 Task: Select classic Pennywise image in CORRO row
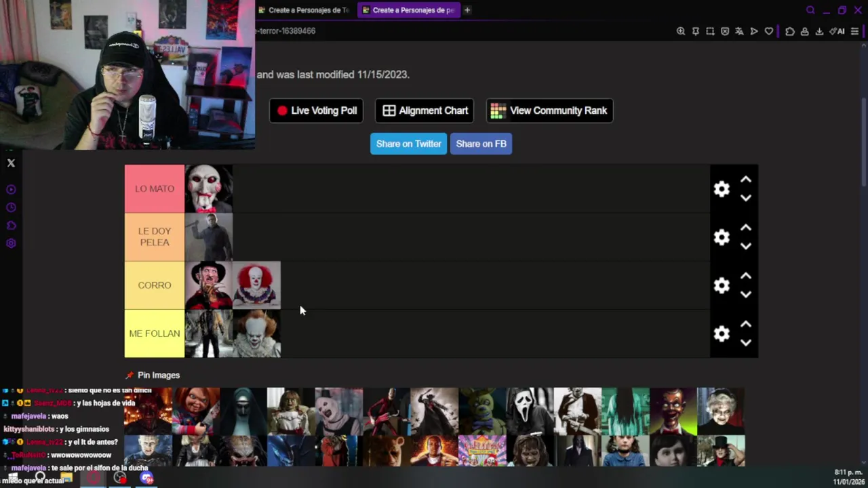coord(256,285)
